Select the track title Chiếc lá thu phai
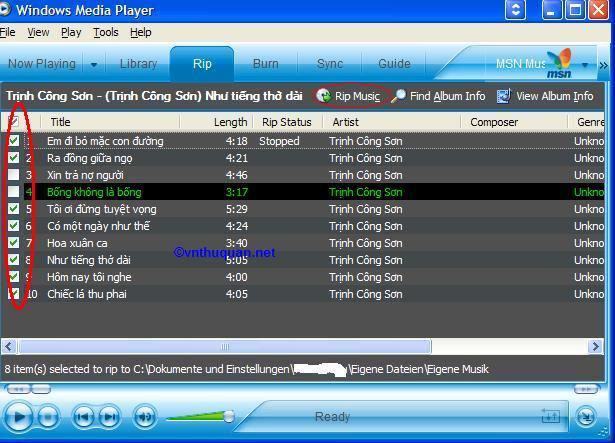This screenshot has height=443, width=615. (87, 294)
